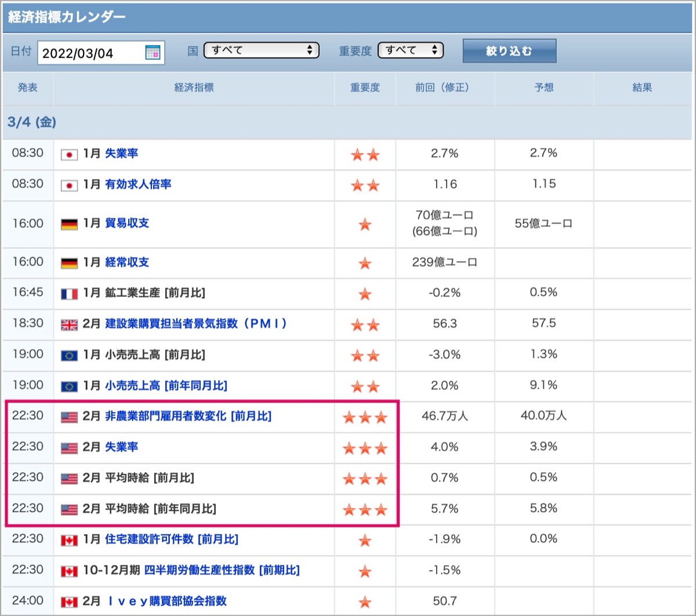This screenshot has width=696, height=616.
Task: Click the 前回（修正） column header
Action: [444, 88]
